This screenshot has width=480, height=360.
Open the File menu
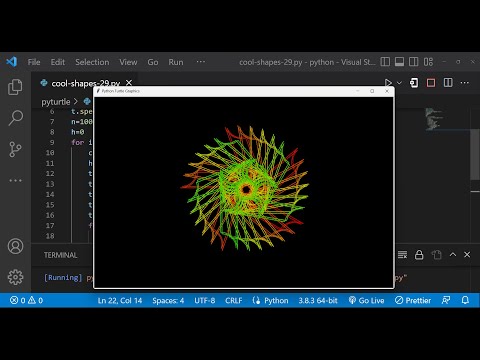point(34,62)
